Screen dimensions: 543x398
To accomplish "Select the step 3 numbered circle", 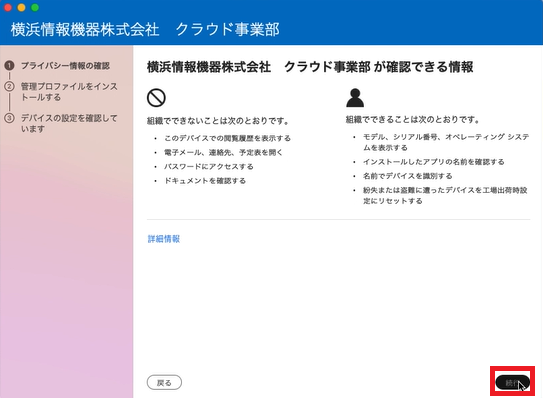I will point(9,118).
